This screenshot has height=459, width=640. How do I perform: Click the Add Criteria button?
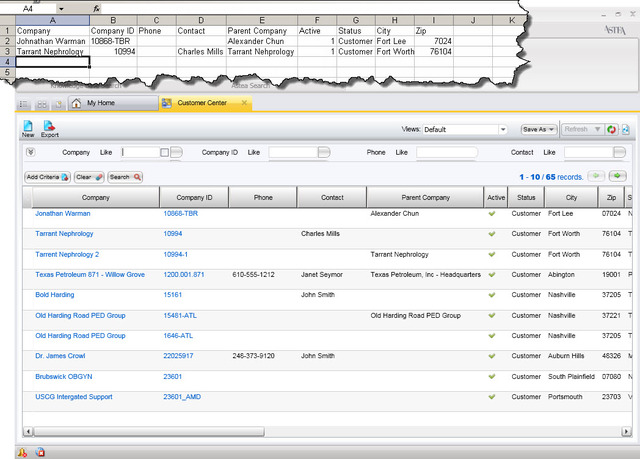(47, 177)
